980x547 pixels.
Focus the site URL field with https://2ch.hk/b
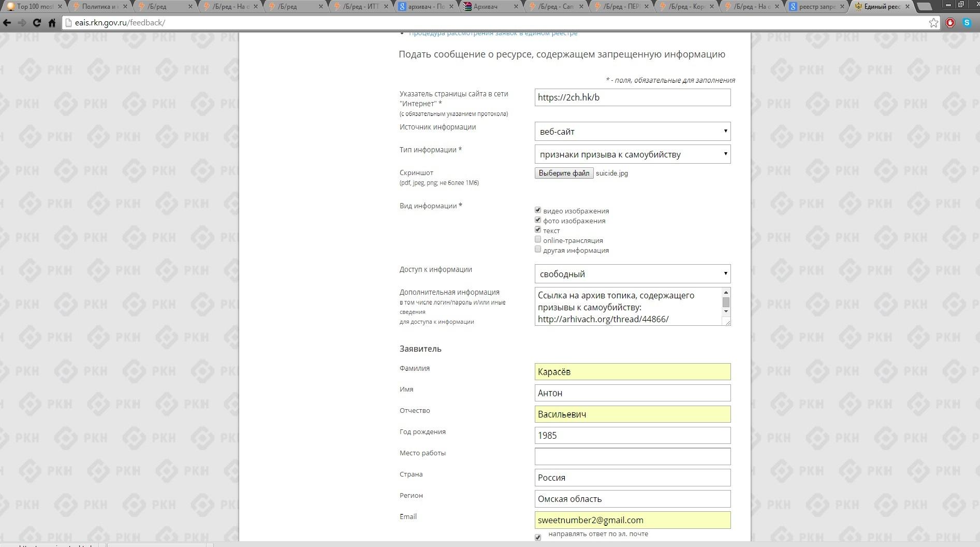point(633,97)
